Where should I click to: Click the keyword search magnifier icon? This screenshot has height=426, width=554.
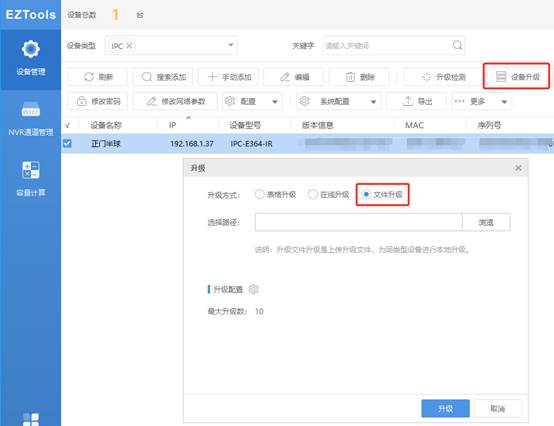click(x=457, y=45)
